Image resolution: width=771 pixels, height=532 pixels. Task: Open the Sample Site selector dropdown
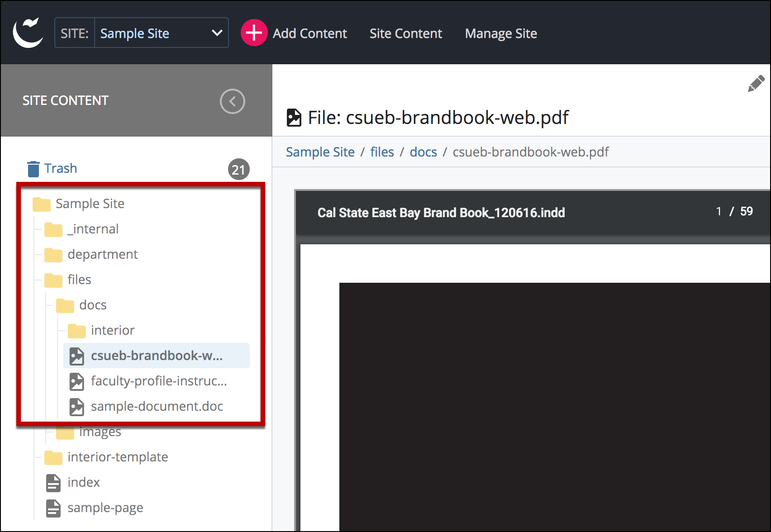[162, 33]
